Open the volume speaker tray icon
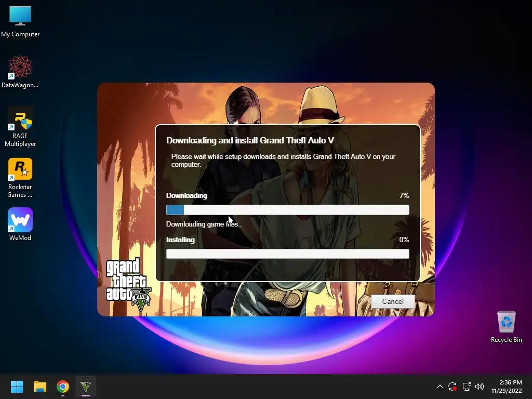The image size is (532, 399). pos(480,387)
